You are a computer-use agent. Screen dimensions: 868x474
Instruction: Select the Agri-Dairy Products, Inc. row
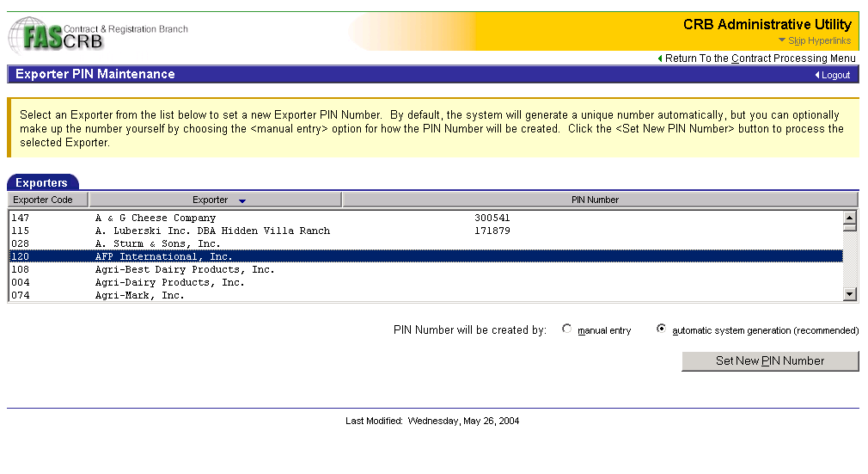click(425, 282)
